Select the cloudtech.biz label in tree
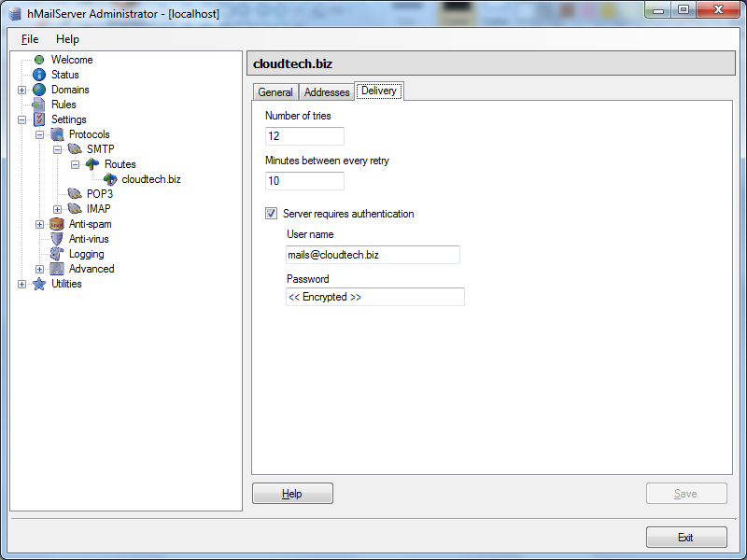 point(151,179)
